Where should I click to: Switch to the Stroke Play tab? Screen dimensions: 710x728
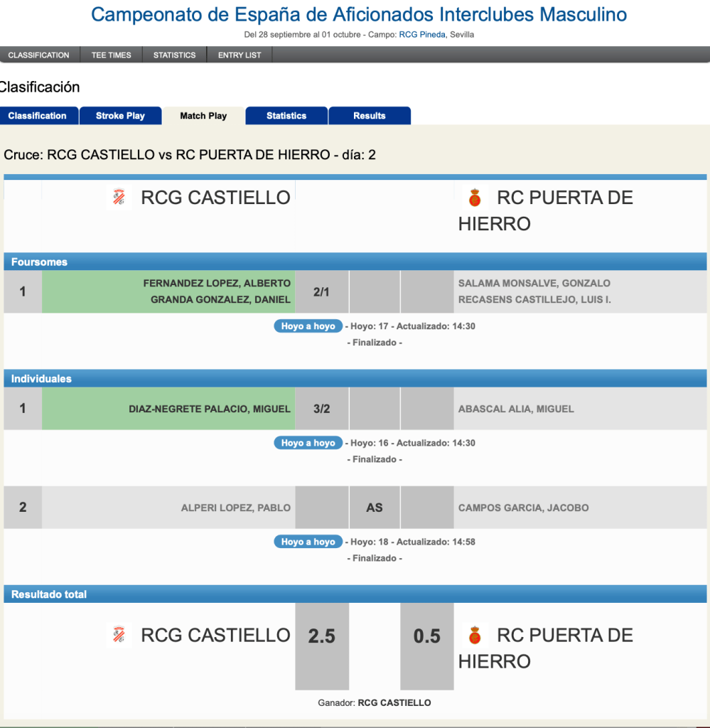(x=120, y=116)
